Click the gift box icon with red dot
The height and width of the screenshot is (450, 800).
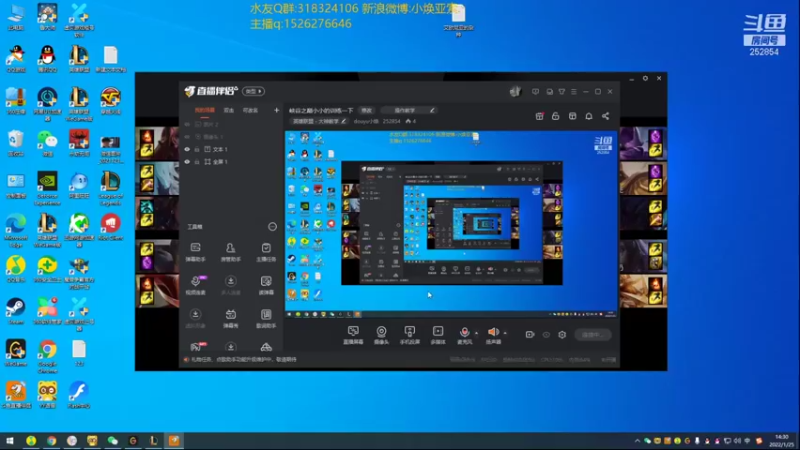(539, 116)
